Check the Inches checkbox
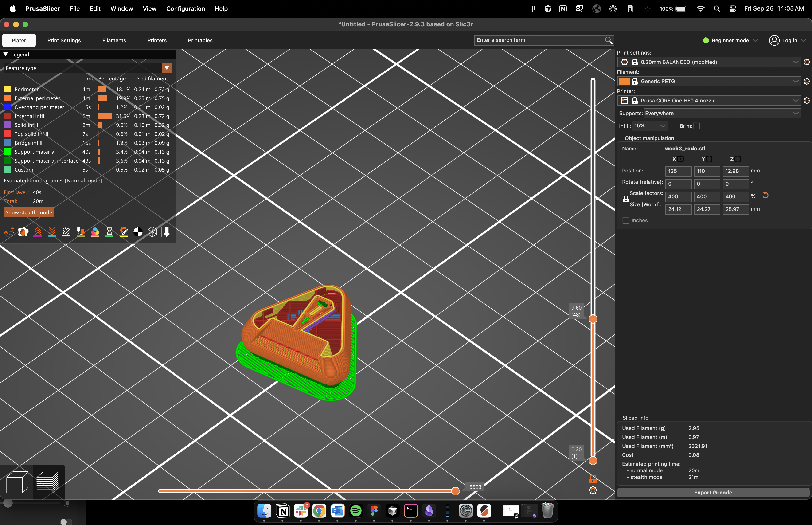 click(626, 221)
